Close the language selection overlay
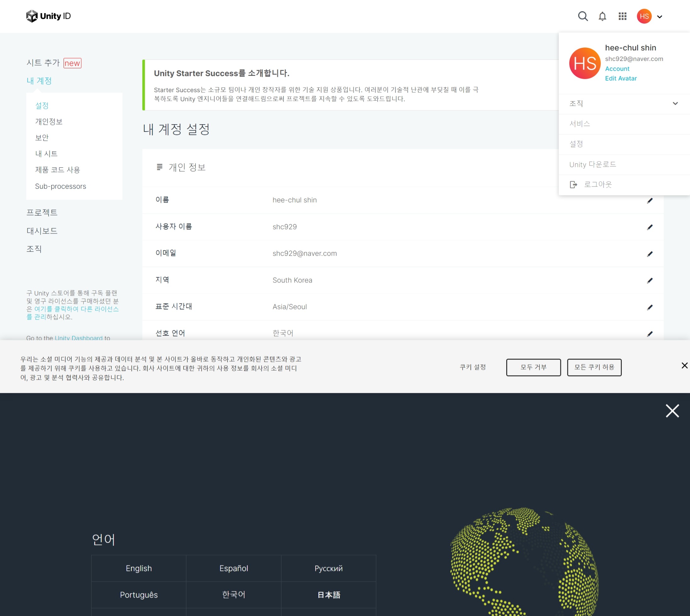 click(672, 411)
